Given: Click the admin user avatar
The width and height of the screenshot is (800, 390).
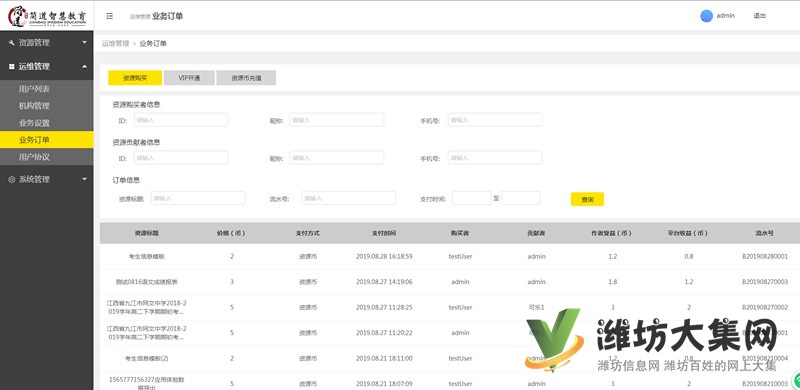Looking at the screenshot, I should pyautogui.click(x=706, y=16).
